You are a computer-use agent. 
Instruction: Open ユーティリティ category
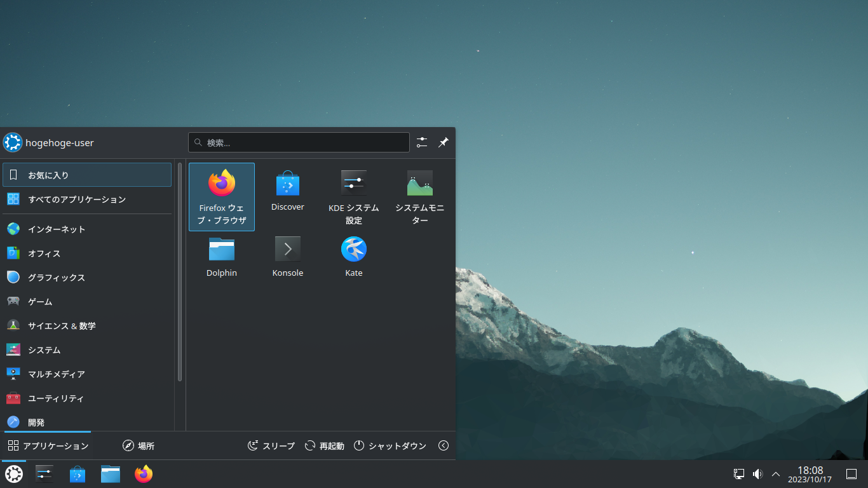click(x=87, y=398)
